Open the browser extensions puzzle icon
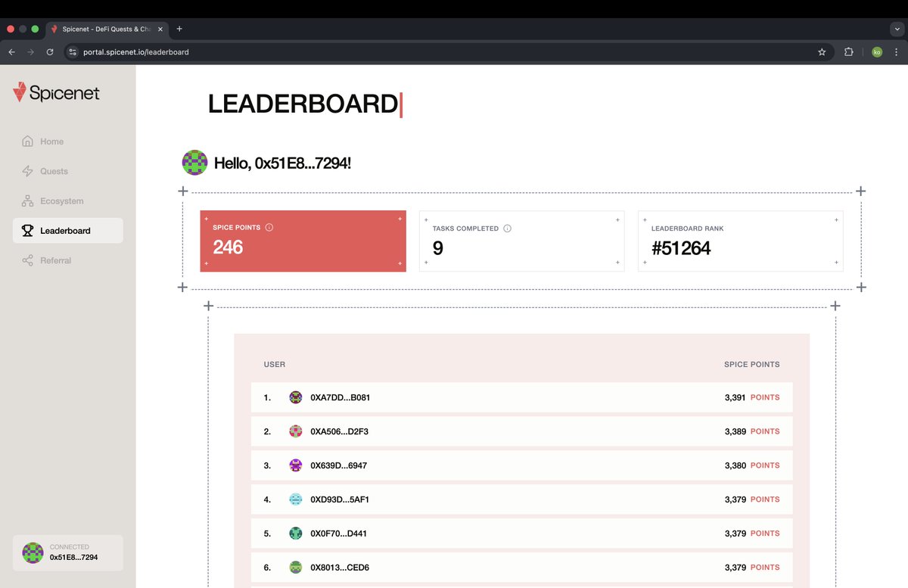The height and width of the screenshot is (588, 908). 848,52
